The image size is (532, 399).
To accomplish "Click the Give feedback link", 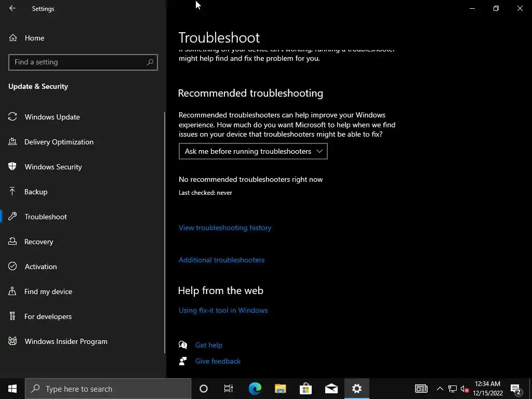I will pos(218,361).
